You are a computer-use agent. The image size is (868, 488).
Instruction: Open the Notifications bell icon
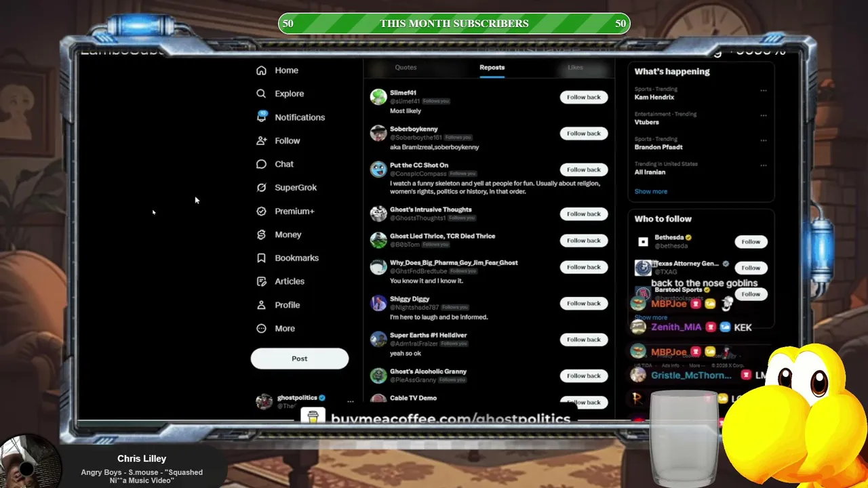tap(261, 117)
